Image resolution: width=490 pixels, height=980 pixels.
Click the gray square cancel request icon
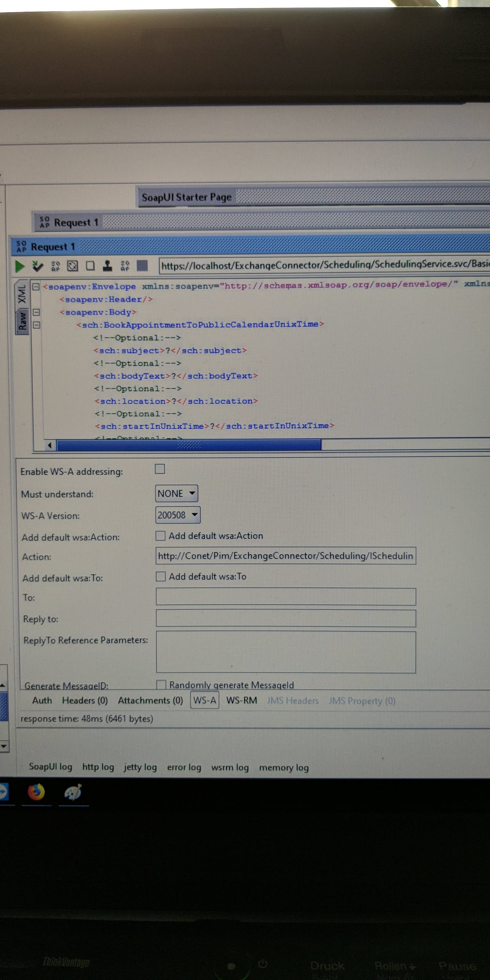(142, 265)
